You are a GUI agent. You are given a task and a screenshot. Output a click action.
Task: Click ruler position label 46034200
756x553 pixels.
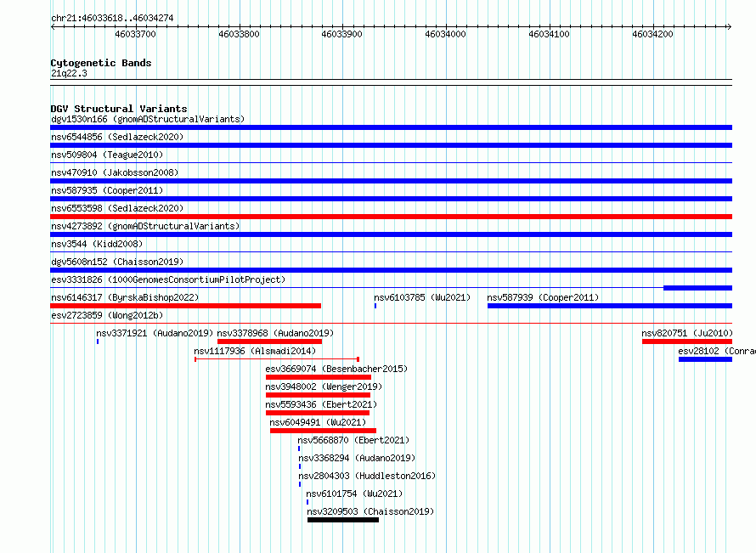[653, 34]
